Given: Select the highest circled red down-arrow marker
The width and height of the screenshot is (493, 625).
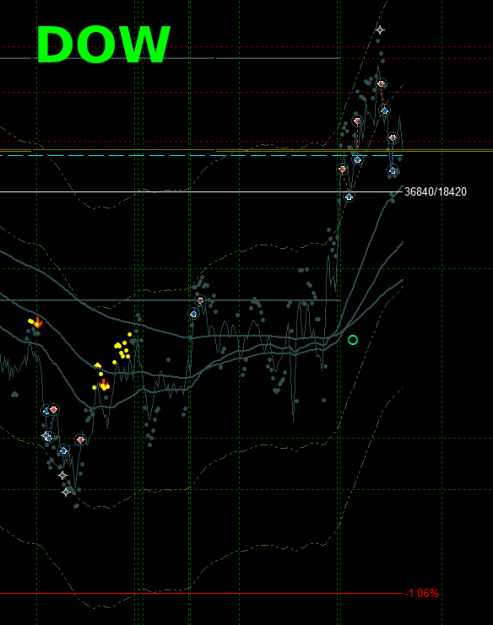Looking at the screenshot, I should (382, 84).
